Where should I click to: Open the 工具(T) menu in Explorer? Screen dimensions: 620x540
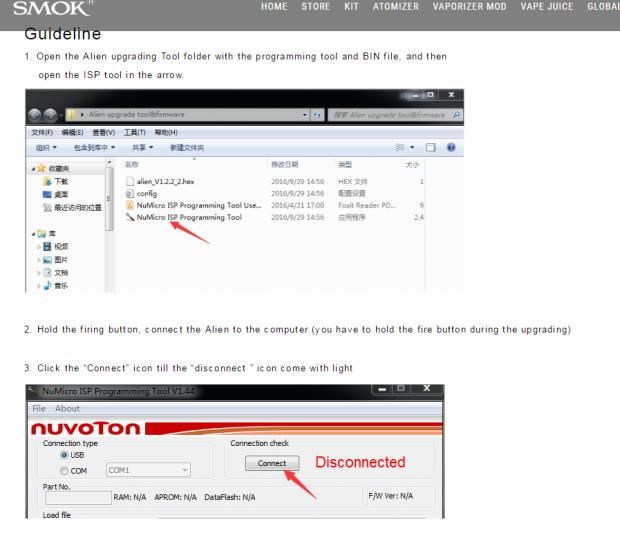[x=135, y=132]
